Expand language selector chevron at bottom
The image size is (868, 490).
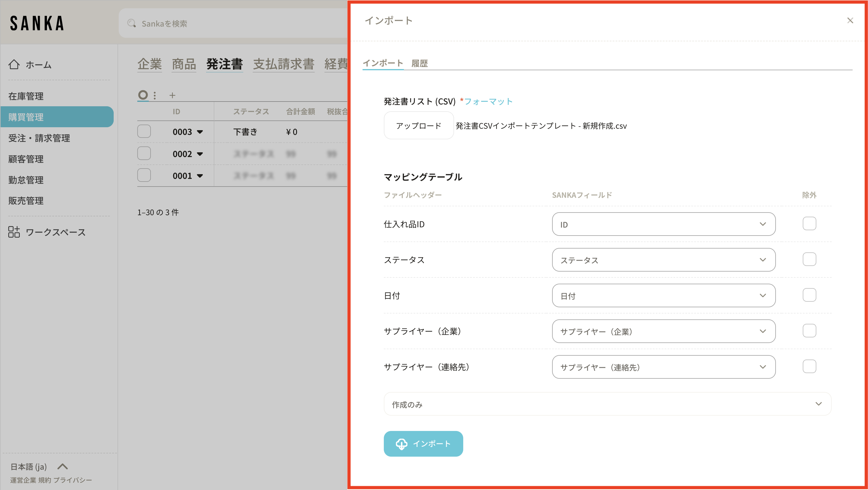click(63, 466)
